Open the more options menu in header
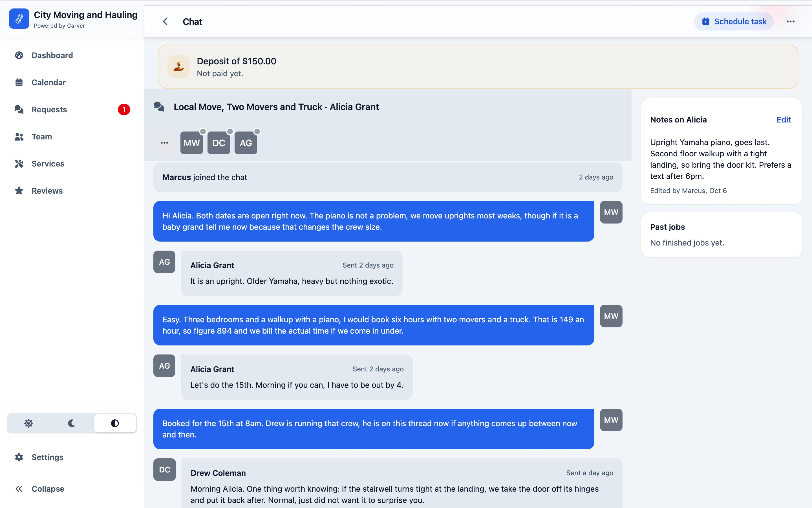812x508 pixels. point(791,21)
